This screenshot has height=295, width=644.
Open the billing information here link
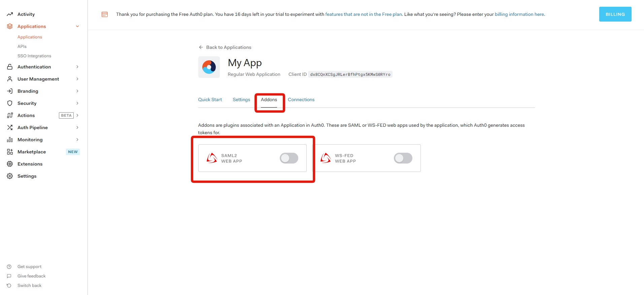(x=519, y=14)
